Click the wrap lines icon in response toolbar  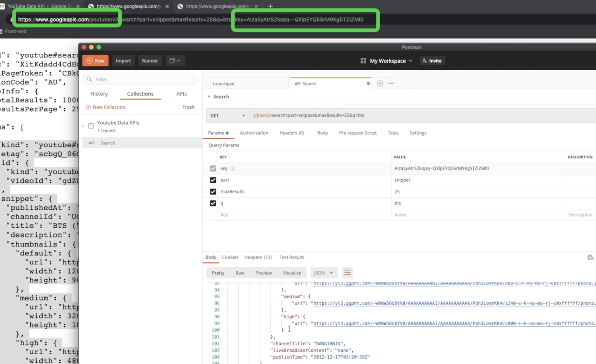click(347, 273)
